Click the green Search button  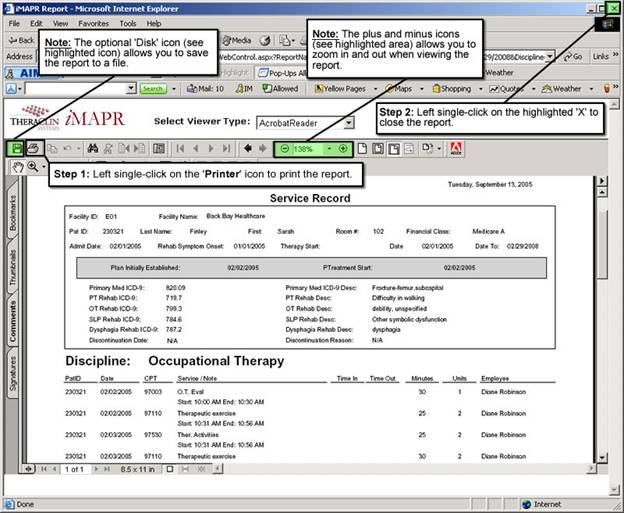152,89
